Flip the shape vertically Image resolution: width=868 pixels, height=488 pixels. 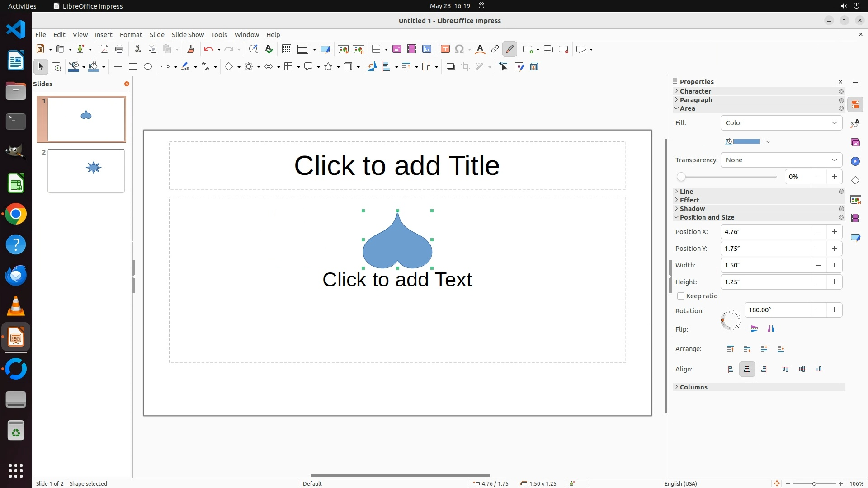click(754, 329)
